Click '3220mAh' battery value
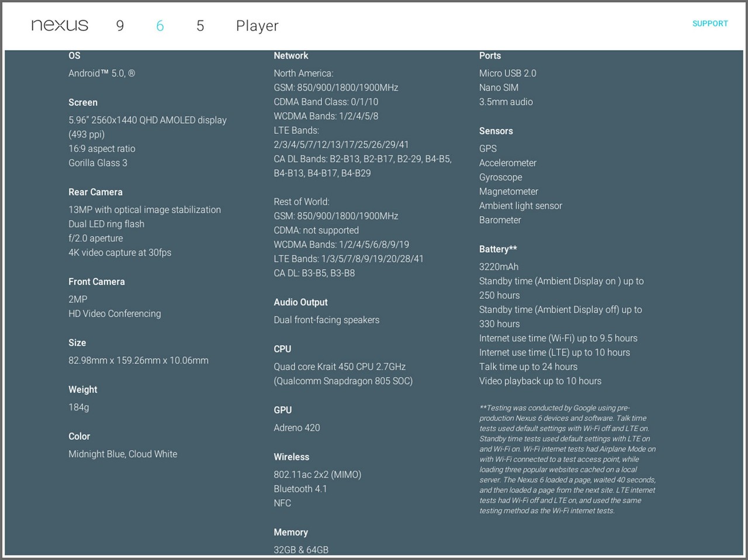This screenshot has width=748, height=560. tap(499, 267)
